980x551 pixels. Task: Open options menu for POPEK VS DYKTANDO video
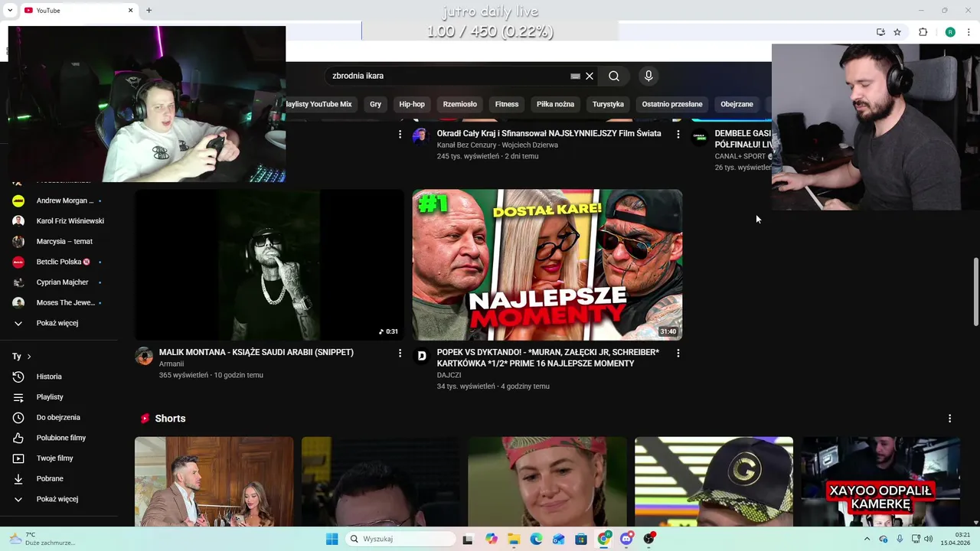coord(678,353)
